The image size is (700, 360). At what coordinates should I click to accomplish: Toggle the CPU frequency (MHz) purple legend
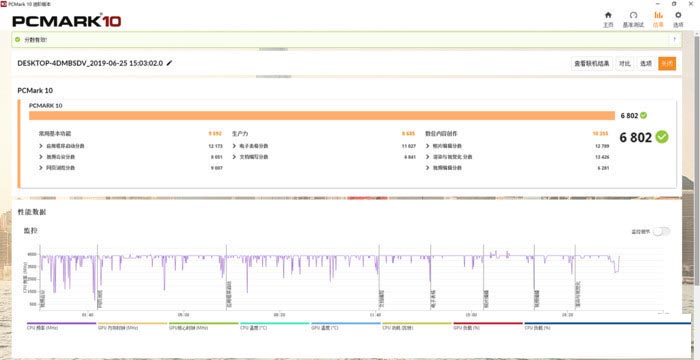pyautogui.click(x=62, y=326)
